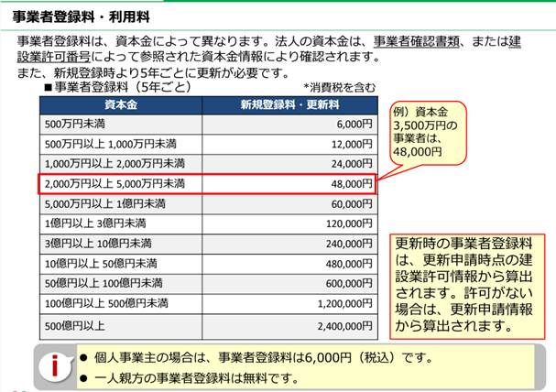Select the 500万円未満 cell
Viewport: 556px width, 392px height.
121,124
